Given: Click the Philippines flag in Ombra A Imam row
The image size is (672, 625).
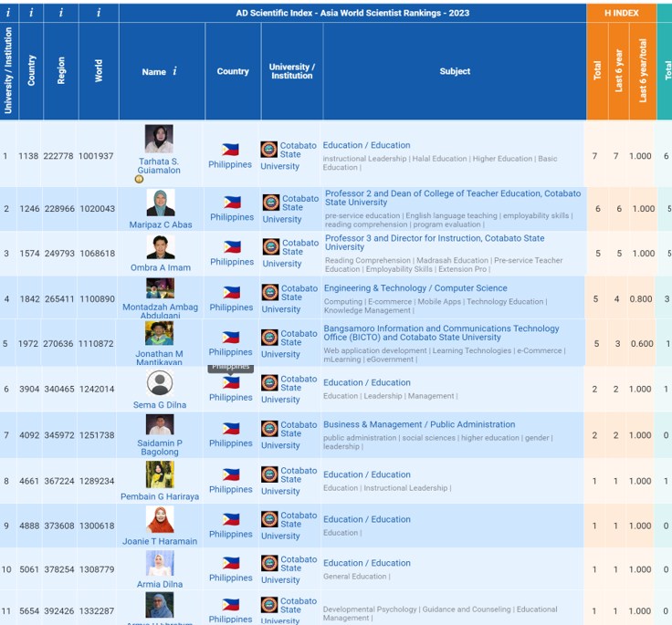Looking at the screenshot, I should [232, 247].
